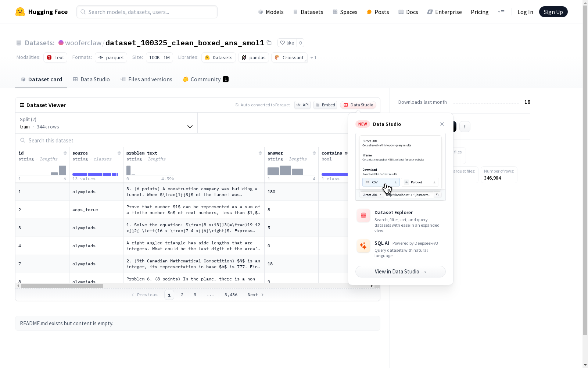
Task: Click the Hugging Face logo
Action: click(x=42, y=12)
